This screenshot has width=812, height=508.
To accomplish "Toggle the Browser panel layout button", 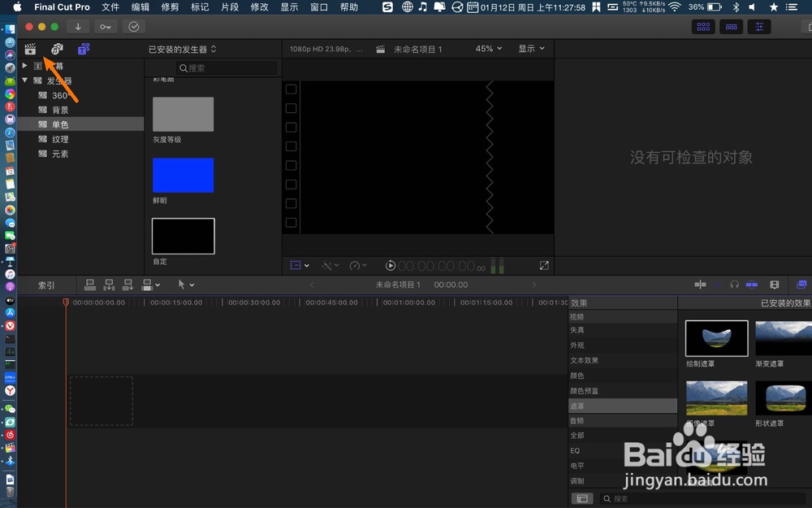I will pyautogui.click(x=703, y=27).
